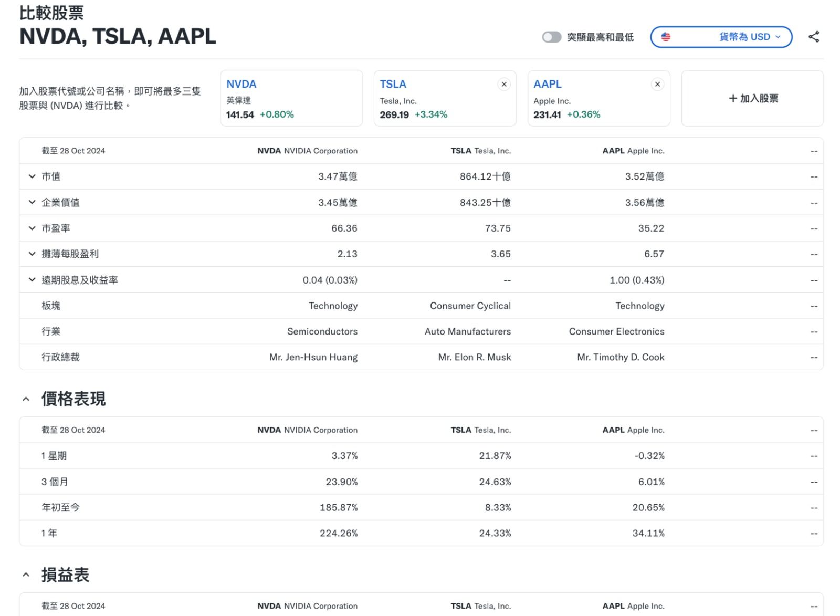This screenshot has width=840, height=616.
Task: Remove TSLA from the comparison
Action: coord(504,84)
